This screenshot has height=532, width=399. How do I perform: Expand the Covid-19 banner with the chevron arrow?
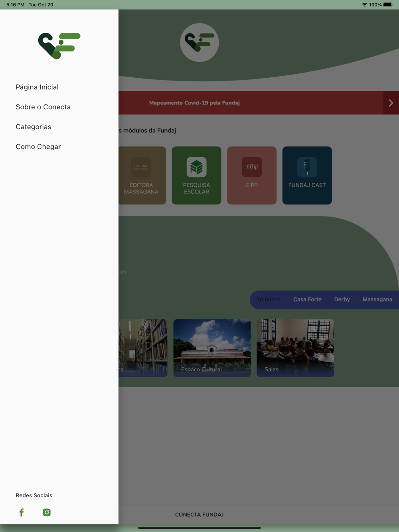[391, 103]
